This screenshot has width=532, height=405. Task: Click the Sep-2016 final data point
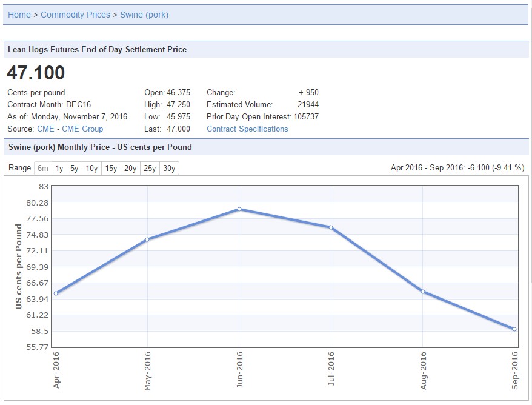(x=514, y=329)
